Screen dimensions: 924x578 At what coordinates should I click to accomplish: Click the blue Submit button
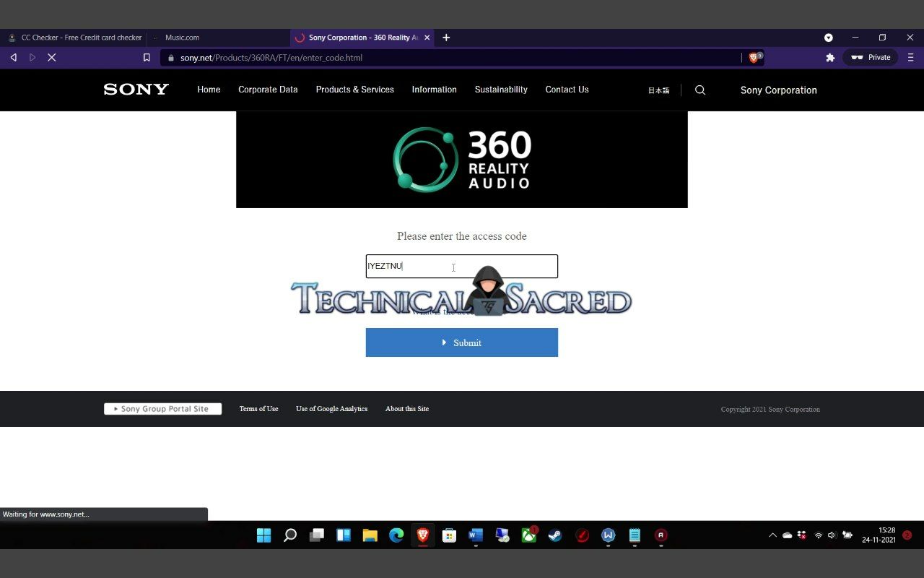[462, 342]
